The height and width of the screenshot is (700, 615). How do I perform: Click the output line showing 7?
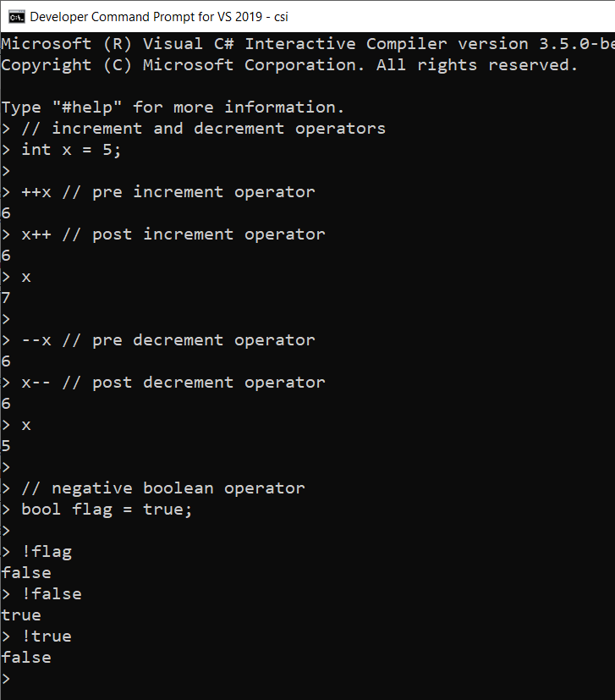tap(7, 298)
